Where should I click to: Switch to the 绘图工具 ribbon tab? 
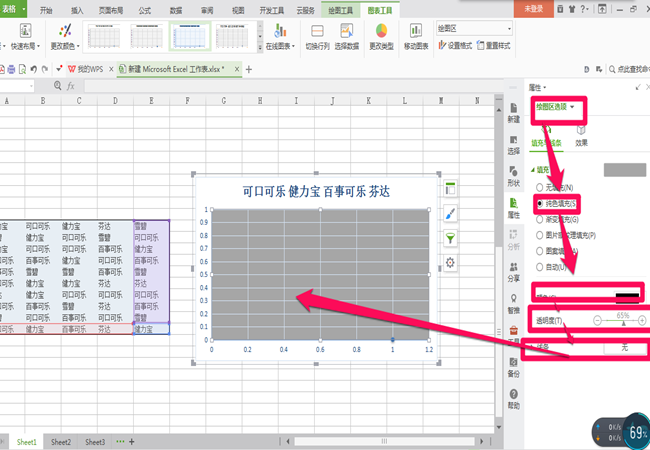pos(340,10)
